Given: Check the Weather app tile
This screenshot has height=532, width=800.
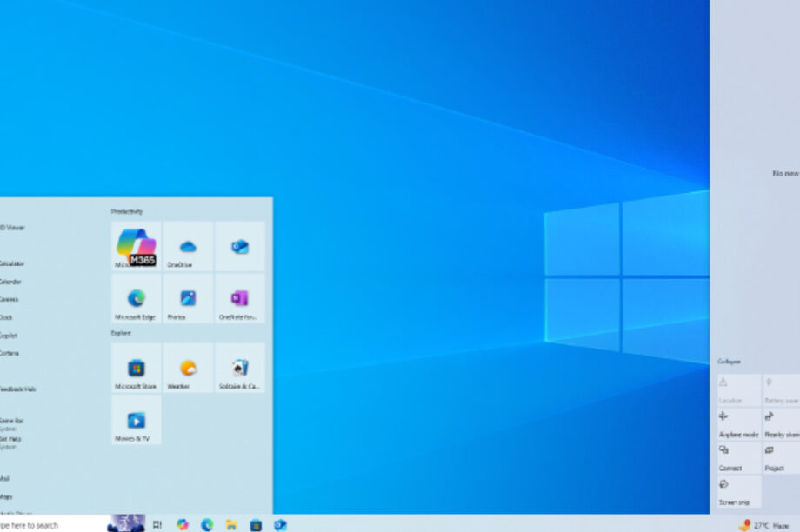Looking at the screenshot, I should click(188, 368).
